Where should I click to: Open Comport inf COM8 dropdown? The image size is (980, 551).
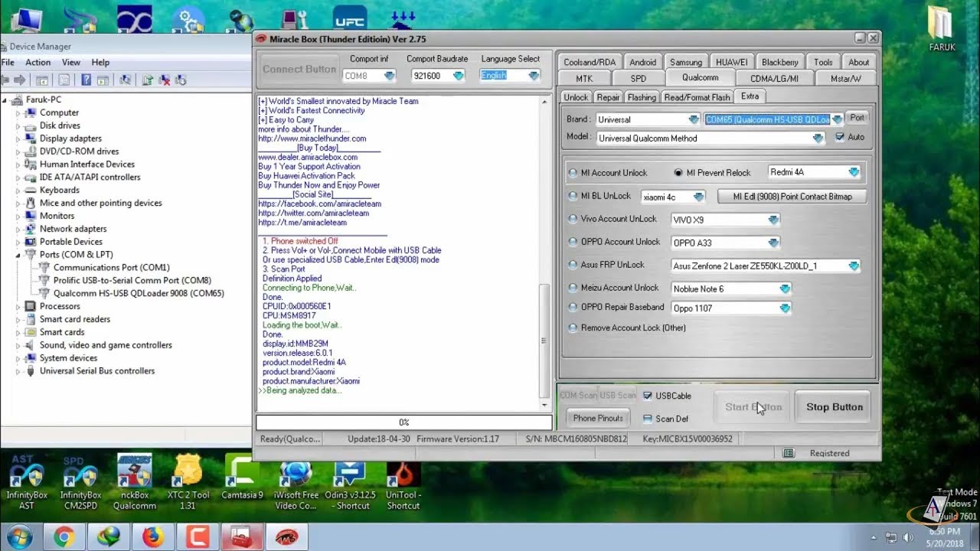[390, 76]
